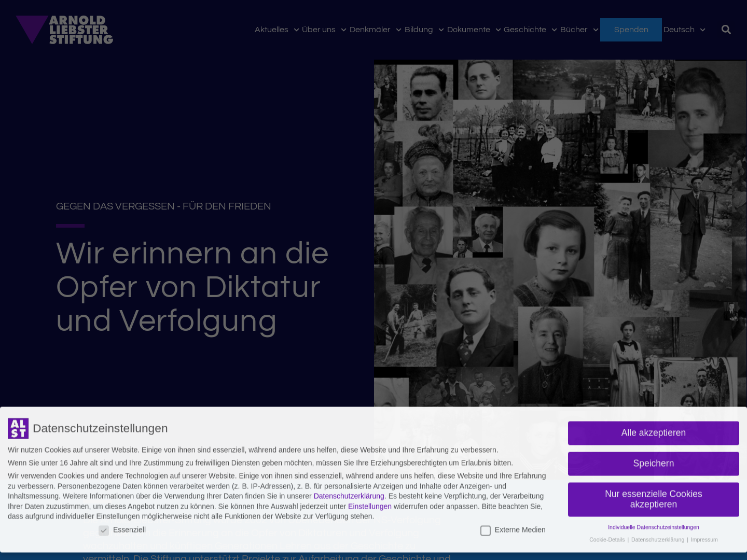
Task: Toggle the Essenziell checkbox
Action: 104,530
